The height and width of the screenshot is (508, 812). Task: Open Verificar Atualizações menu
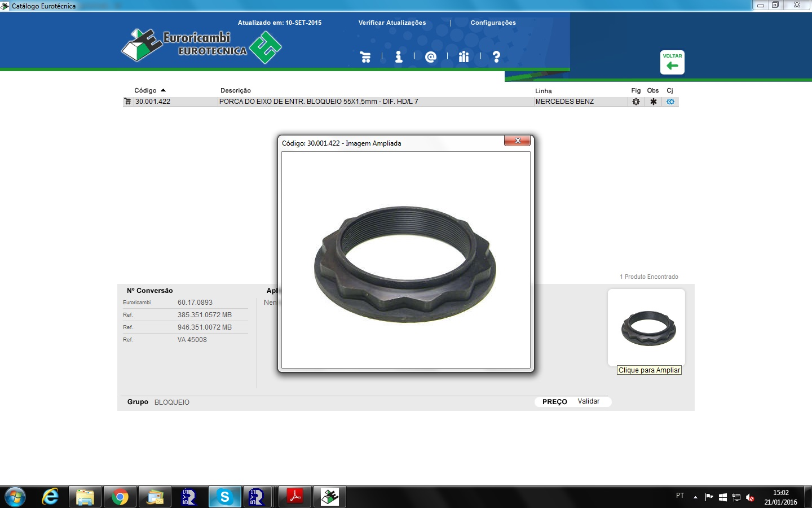[x=392, y=23]
